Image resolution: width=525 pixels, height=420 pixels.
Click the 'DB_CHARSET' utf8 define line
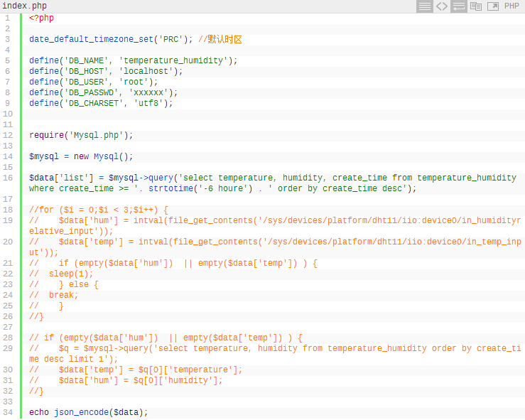(101, 104)
